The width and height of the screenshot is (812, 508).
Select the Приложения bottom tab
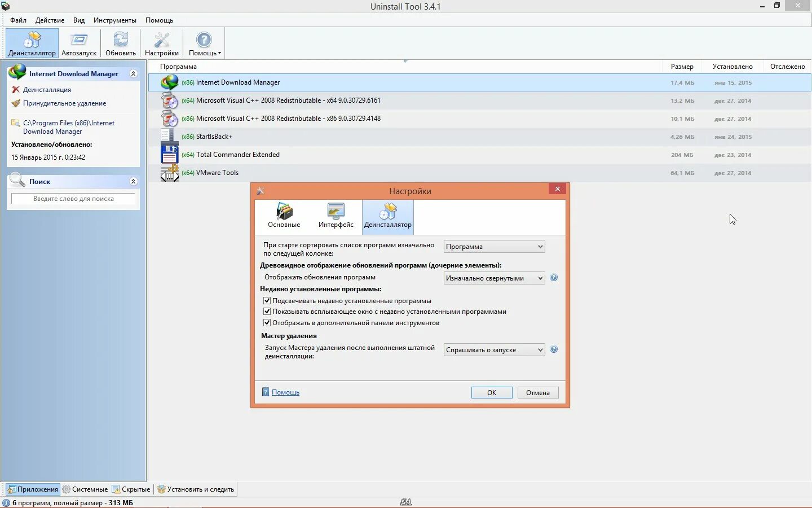(x=33, y=489)
